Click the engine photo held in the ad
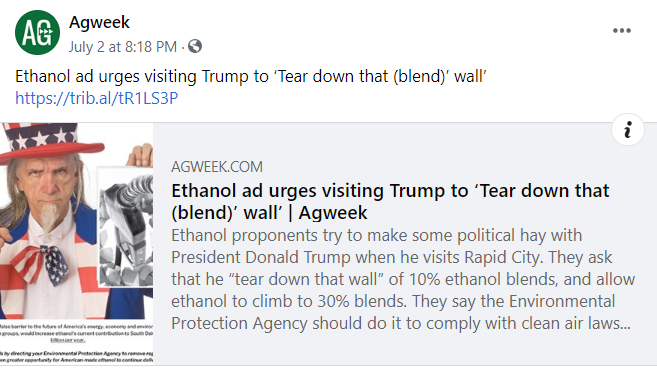 [x=126, y=228]
